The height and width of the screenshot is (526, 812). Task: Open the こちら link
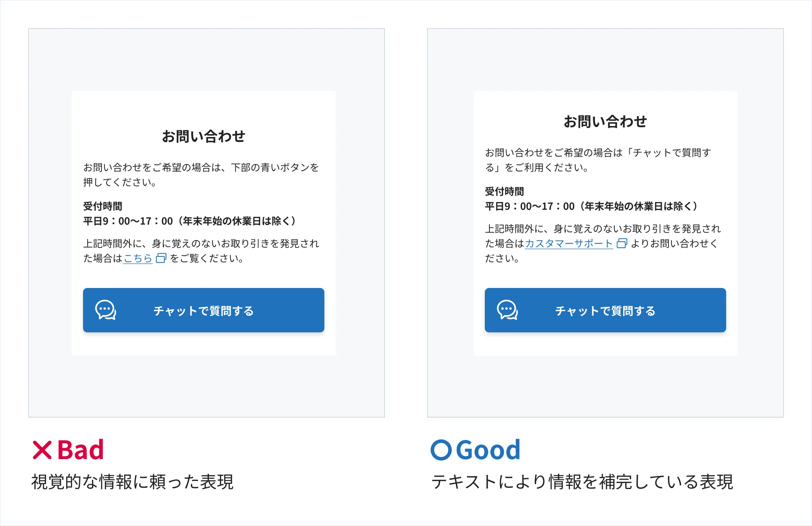coord(138,258)
